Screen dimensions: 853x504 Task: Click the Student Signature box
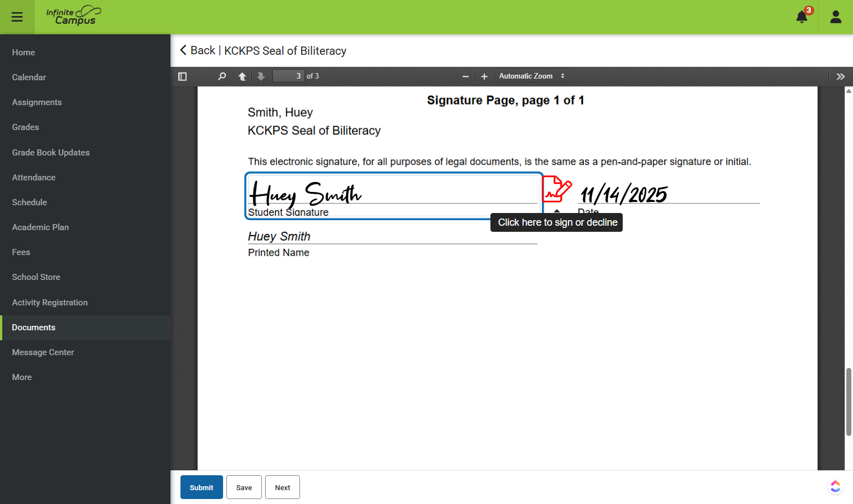394,196
